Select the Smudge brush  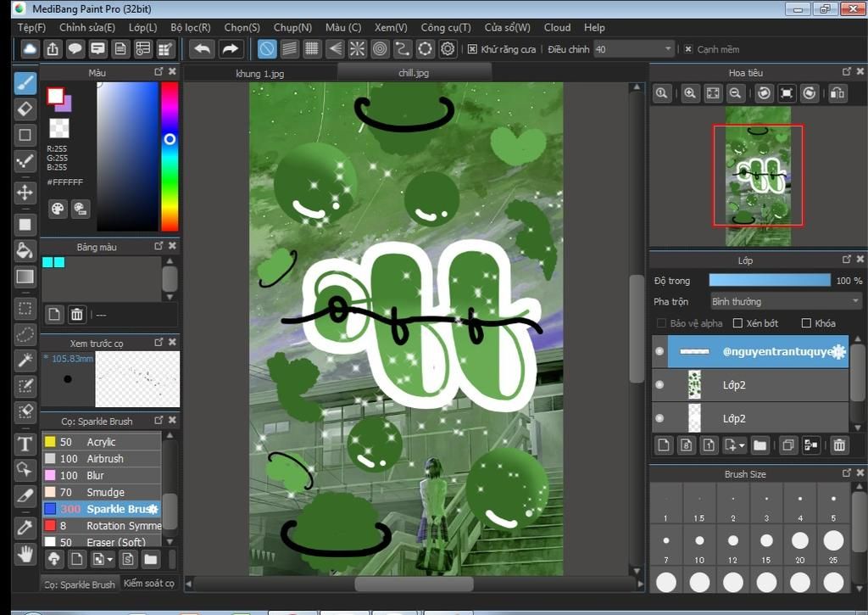coord(102,492)
